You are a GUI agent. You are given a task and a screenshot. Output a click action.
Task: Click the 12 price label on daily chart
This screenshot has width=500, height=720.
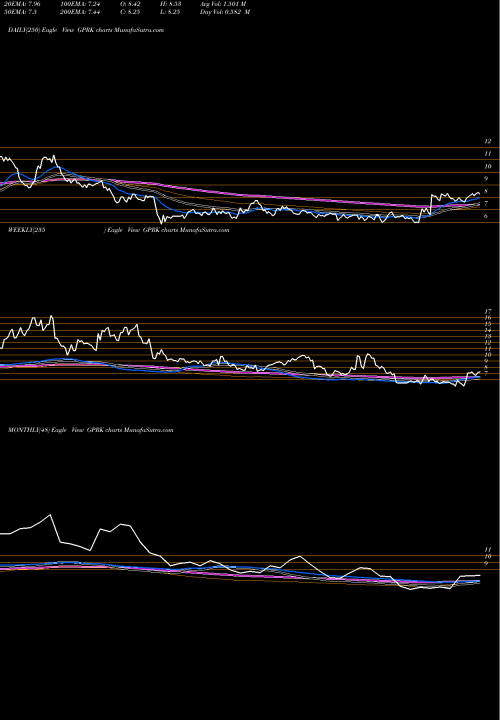488,142
